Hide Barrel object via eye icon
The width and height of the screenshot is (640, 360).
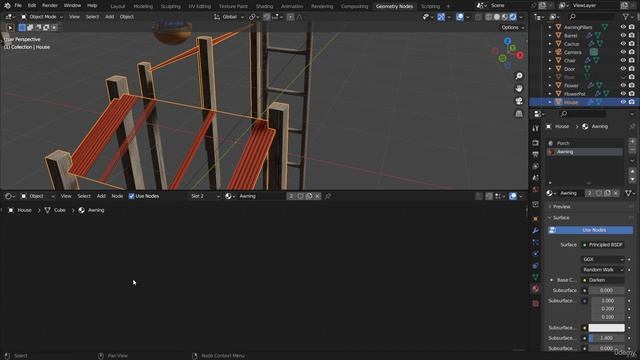[x=623, y=36]
